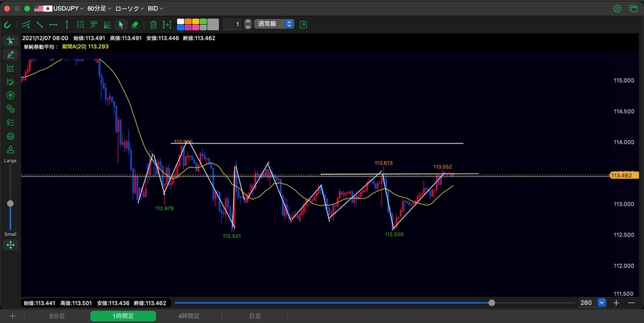
Task: Click the line width input field
Action: click(232, 24)
